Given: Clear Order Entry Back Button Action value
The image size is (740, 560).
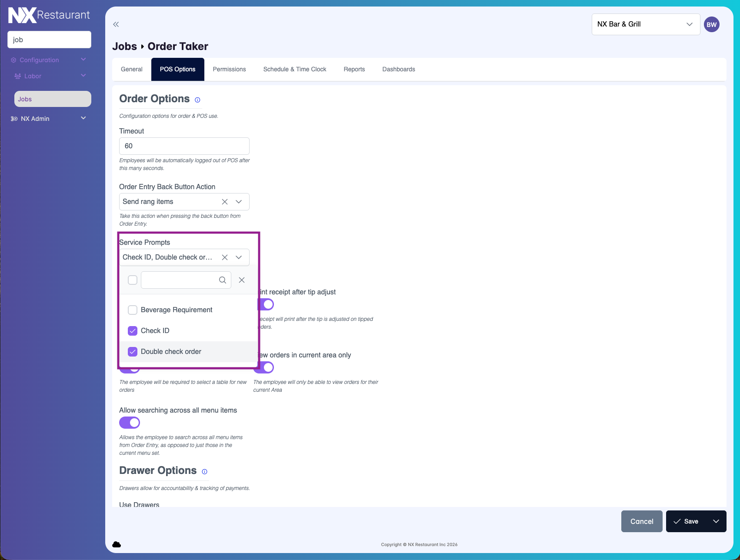Looking at the screenshot, I should (225, 202).
